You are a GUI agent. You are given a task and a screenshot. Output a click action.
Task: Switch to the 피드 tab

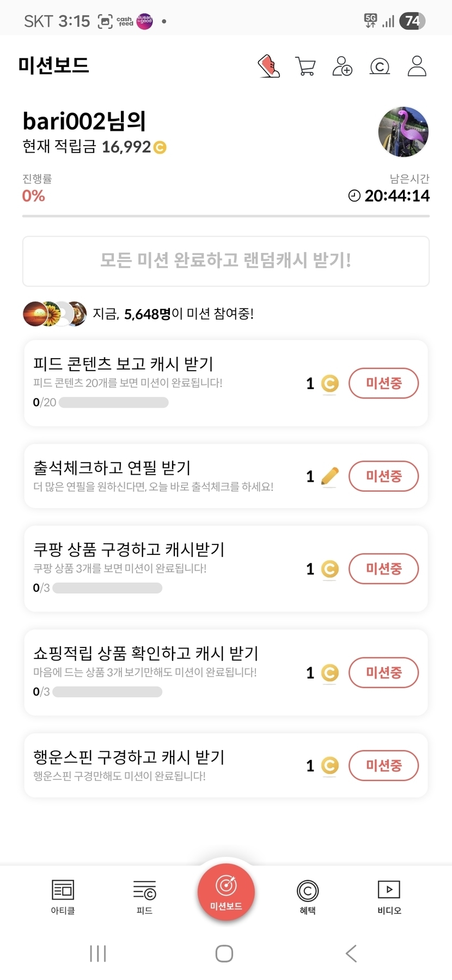144,897
